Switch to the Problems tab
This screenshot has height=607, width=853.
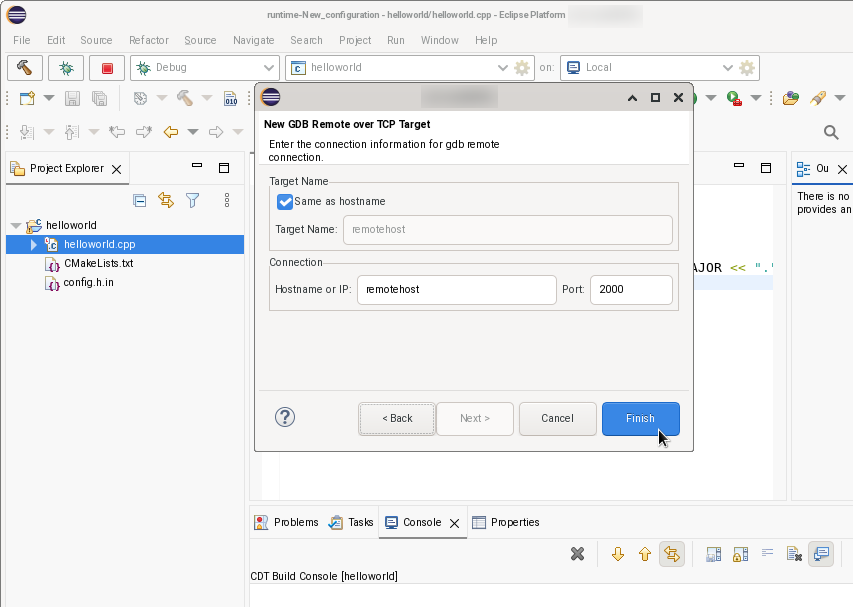[292, 522]
